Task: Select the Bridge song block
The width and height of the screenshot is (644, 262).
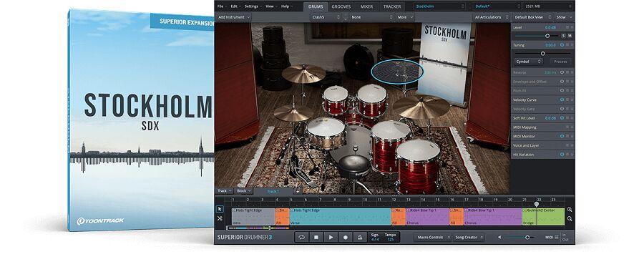Action: (x=543, y=216)
